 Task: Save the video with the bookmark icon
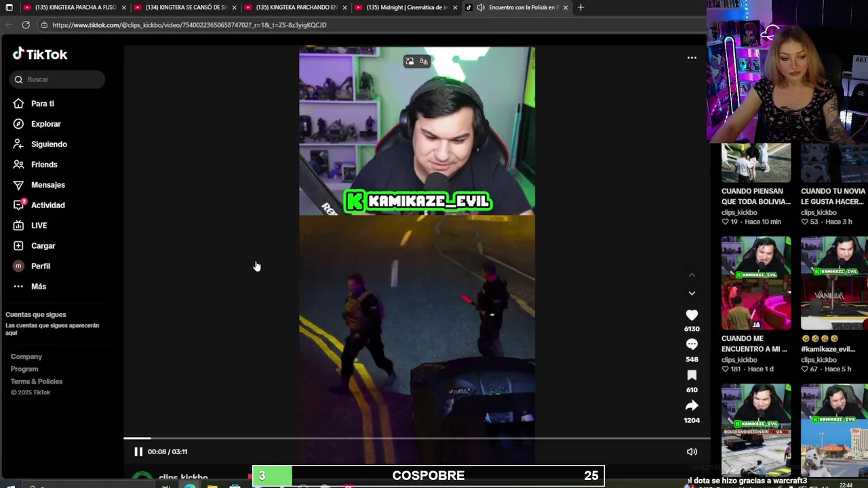(x=692, y=375)
